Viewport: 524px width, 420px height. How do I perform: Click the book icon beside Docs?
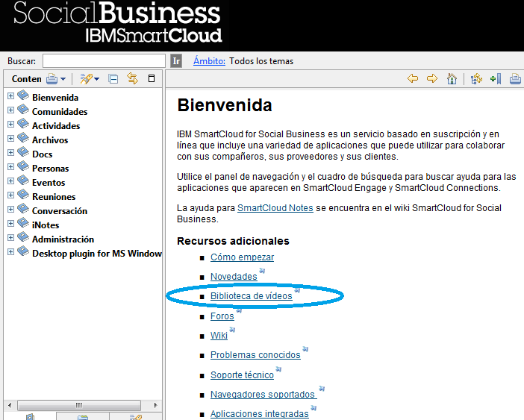[x=23, y=152]
